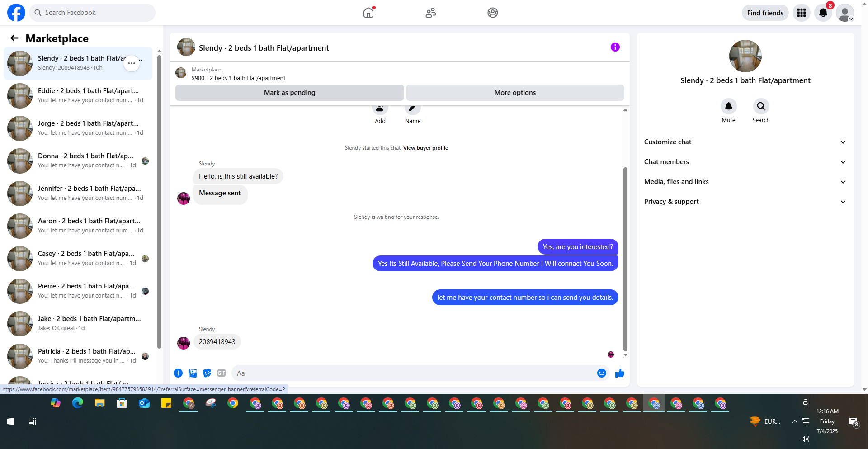Open the emoji picker
Image resolution: width=868 pixels, height=449 pixels.
tap(602, 373)
